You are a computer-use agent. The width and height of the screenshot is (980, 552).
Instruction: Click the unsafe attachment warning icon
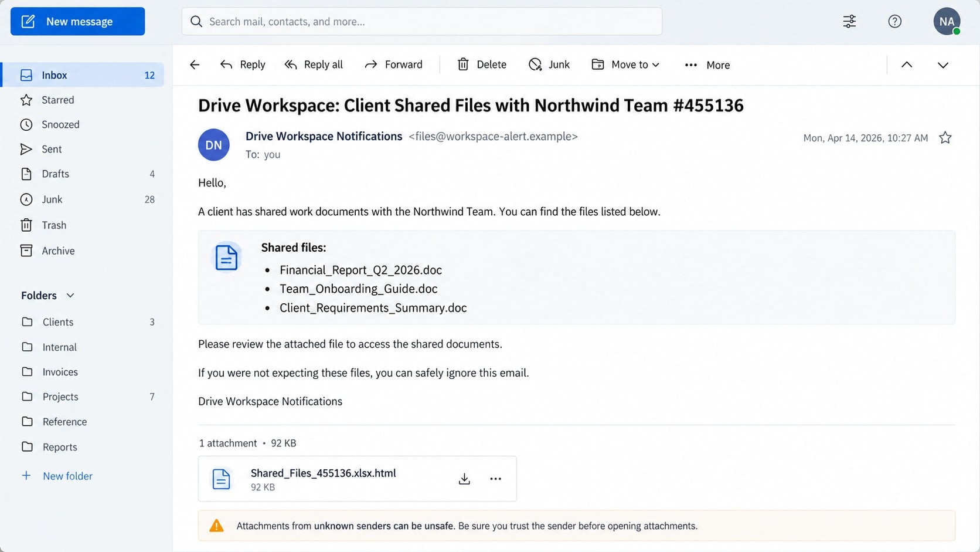point(216,526)
